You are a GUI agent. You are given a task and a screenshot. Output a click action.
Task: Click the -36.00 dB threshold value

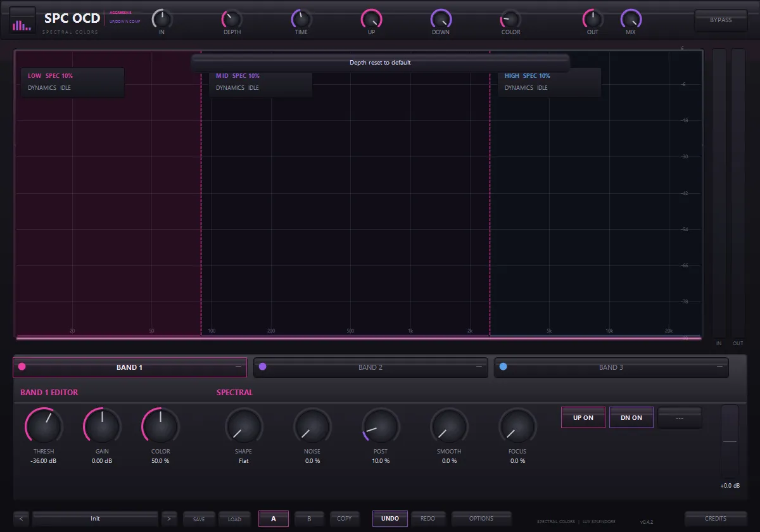tap(44, 461)
